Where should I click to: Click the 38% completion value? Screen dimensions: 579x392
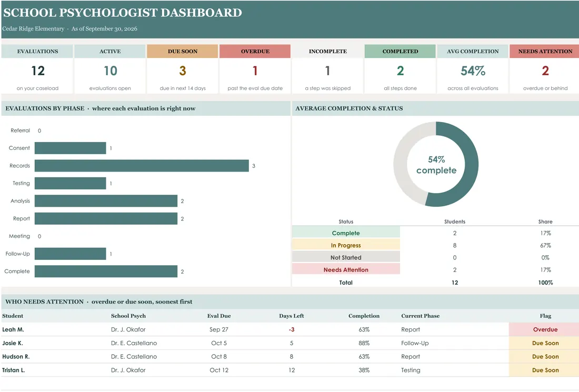(x=364, y=370)
